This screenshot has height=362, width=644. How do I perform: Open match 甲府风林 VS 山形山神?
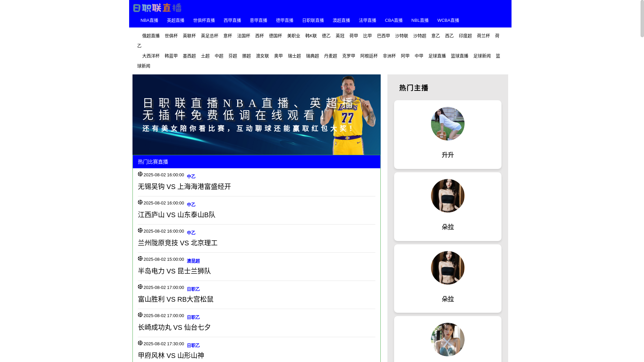[171, 355]
